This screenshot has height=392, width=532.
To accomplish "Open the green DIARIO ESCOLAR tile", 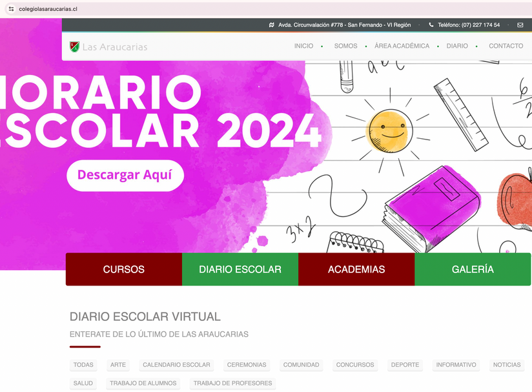I will [x=240, y=269].
